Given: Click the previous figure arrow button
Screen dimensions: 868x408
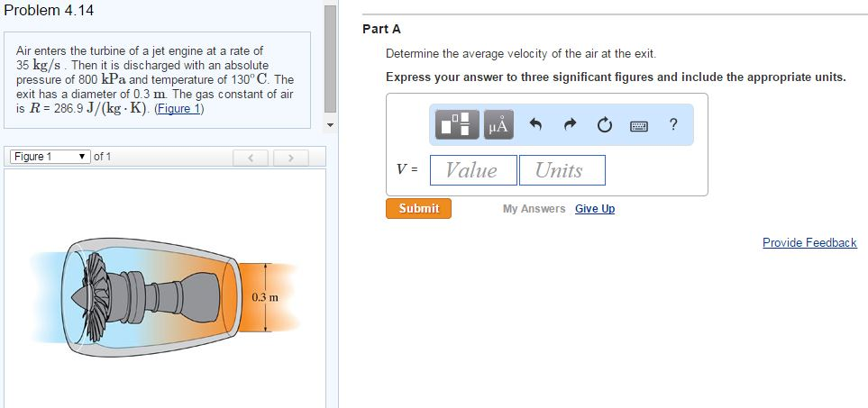Looking at the screenshot, I should click(251, 159).
